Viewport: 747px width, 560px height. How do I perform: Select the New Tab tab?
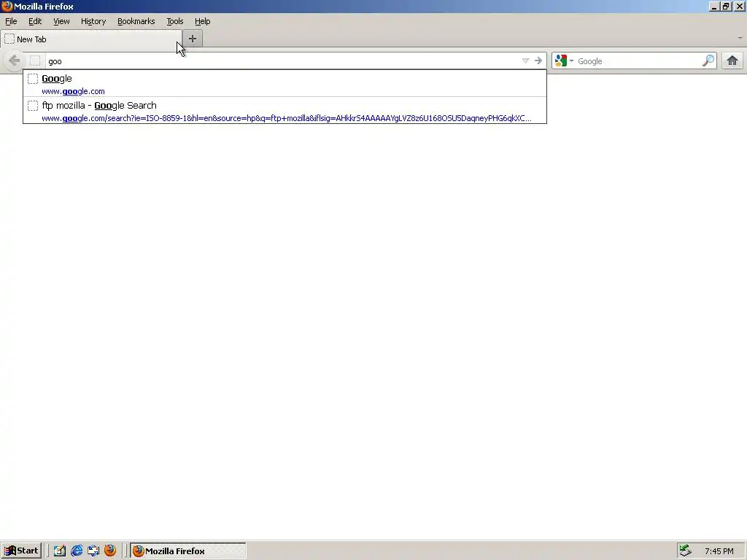91,39
